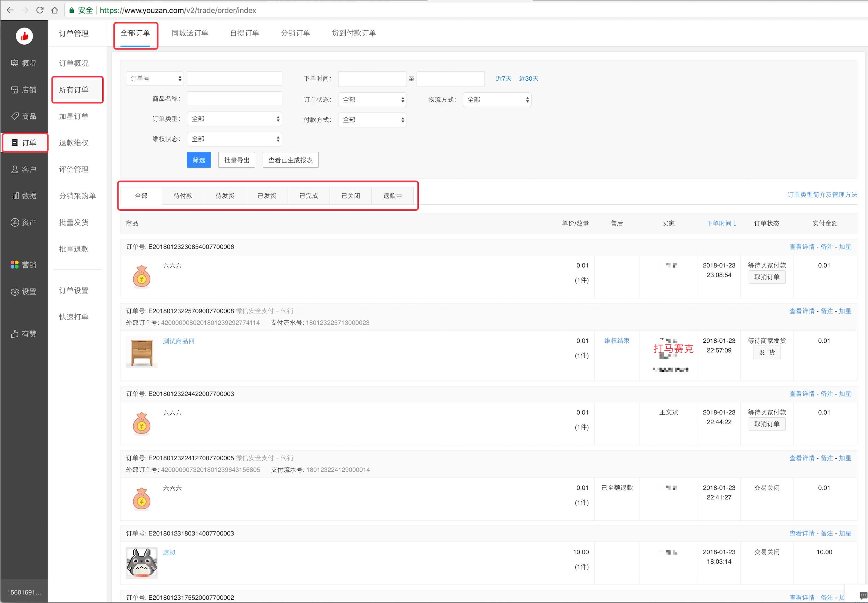The image size is (868, 603).
Task: Open the 订单号 search type dropdown
Action: [155, 79]
